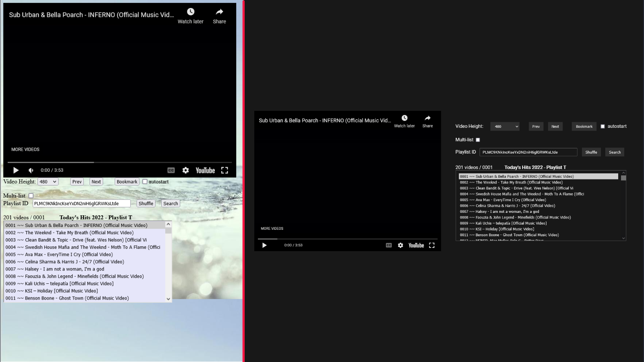Focus Playlist ID field in left panel
644x362 pixels.
pos(81,204)
